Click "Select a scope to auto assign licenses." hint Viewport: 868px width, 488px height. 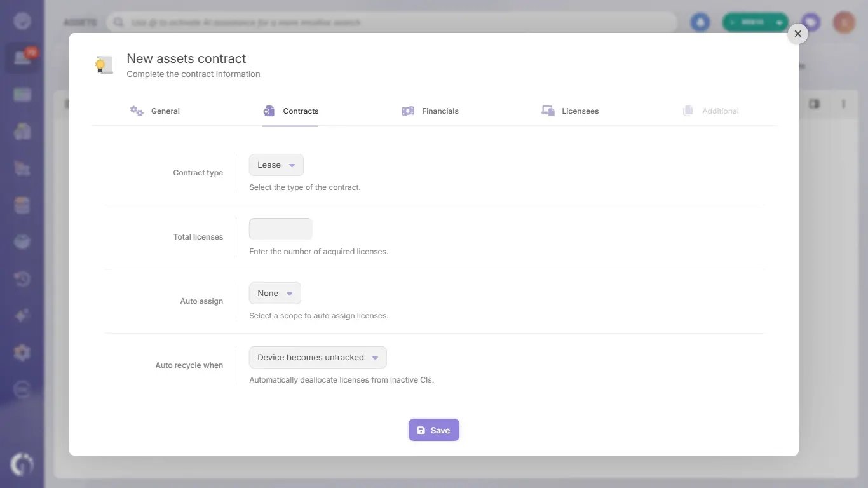tap(319, 316)
